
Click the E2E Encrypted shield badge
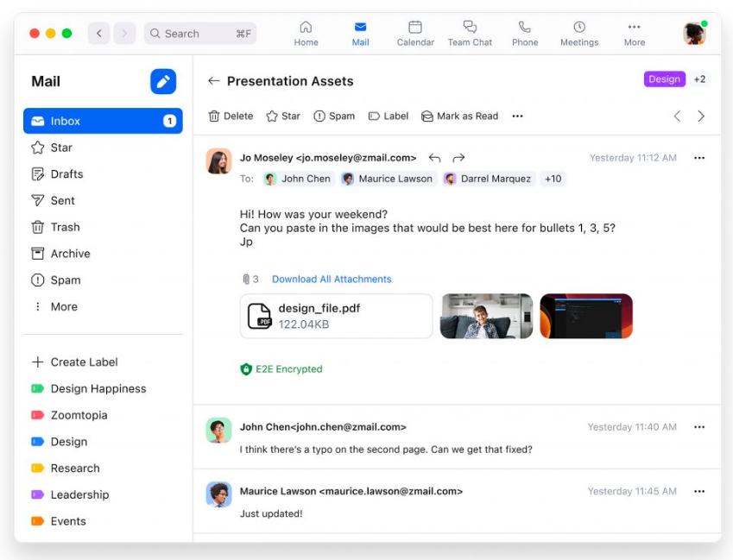(x=281, y=369)
